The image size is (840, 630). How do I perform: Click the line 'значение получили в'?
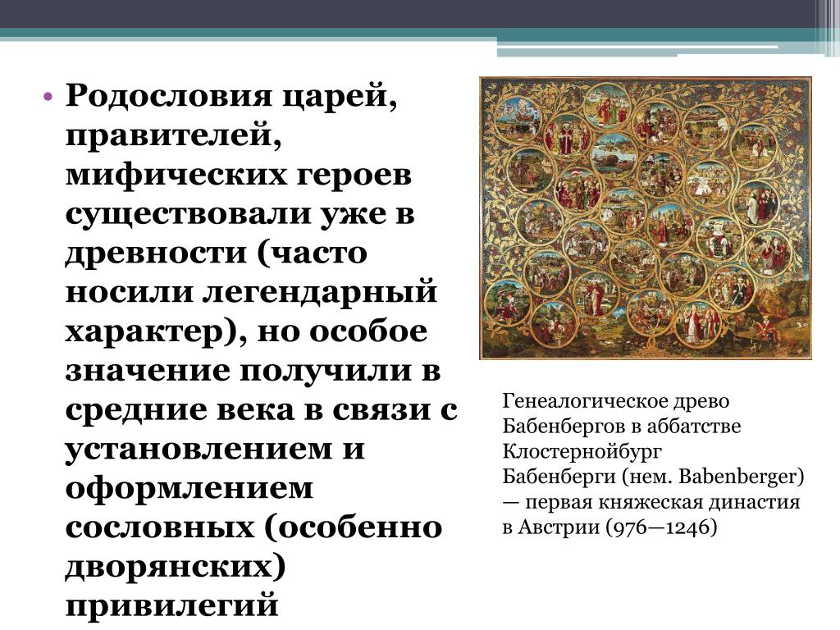[x=253, y=371]
